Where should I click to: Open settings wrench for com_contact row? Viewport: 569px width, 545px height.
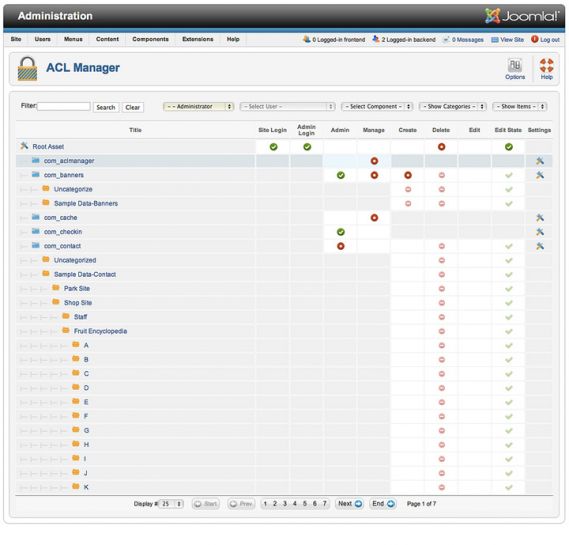540,246
